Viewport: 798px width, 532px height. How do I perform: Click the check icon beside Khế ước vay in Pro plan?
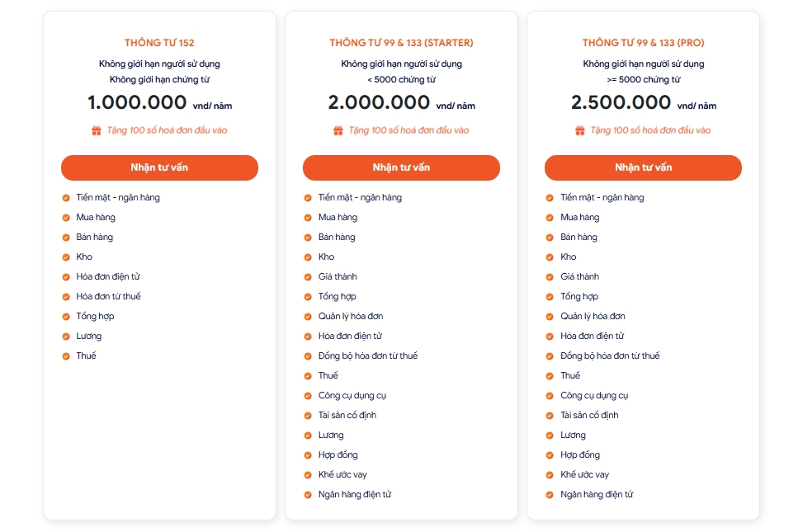[549, 475]
